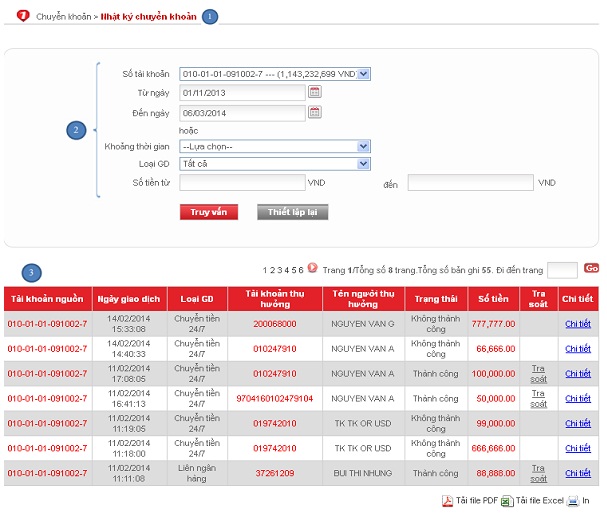This screenshot has height=514, width=607.
Task: Click the Tải file Excel link
Action: (540, 500)
